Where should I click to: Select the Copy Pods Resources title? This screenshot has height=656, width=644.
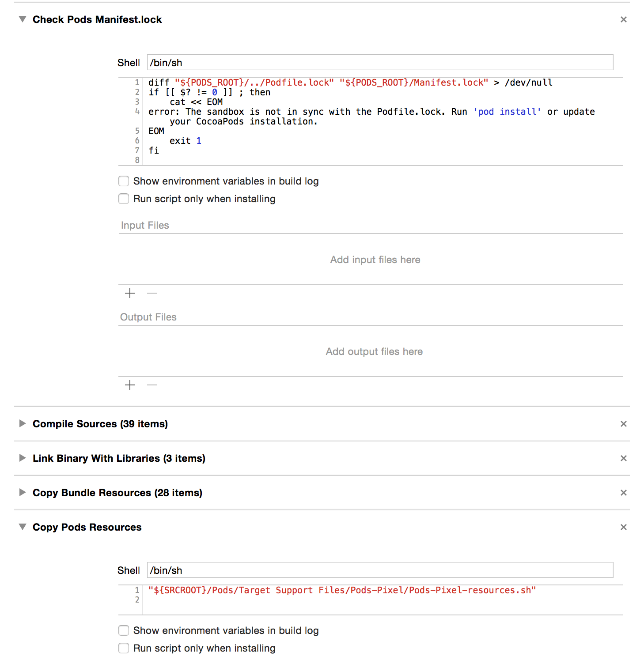coord(87,527)
